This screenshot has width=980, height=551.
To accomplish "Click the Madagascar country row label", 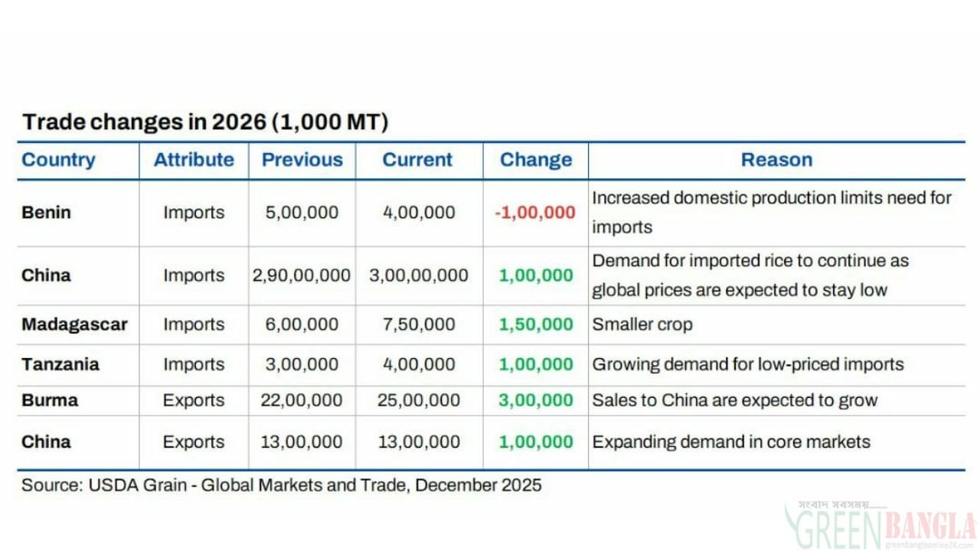I will (x=74, y=324).
